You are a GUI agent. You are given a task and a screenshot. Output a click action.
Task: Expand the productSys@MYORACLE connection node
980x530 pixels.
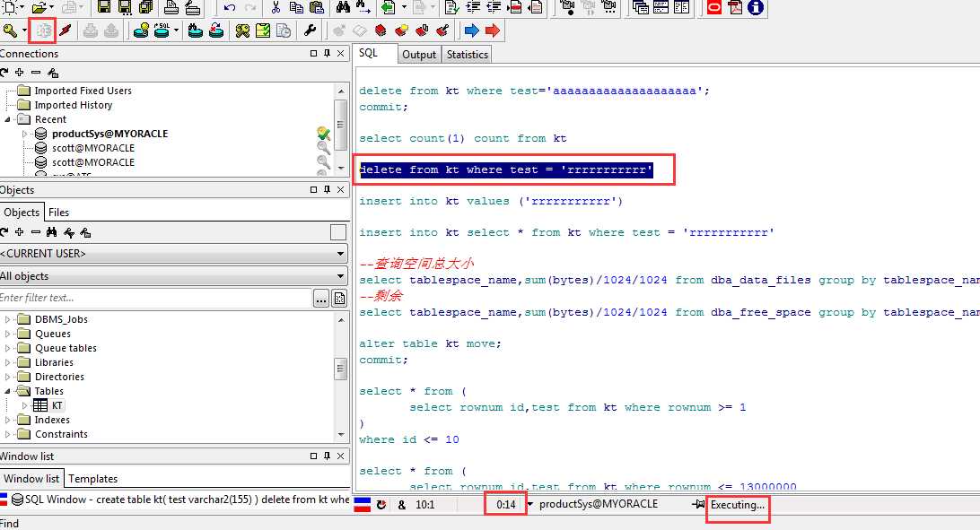(x=24, y=134)
